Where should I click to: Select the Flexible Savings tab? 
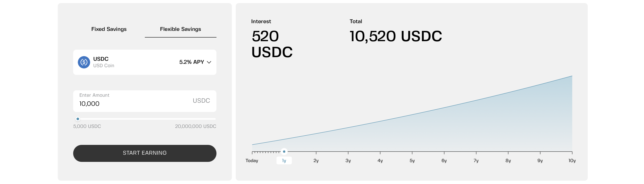pos(181,29)
